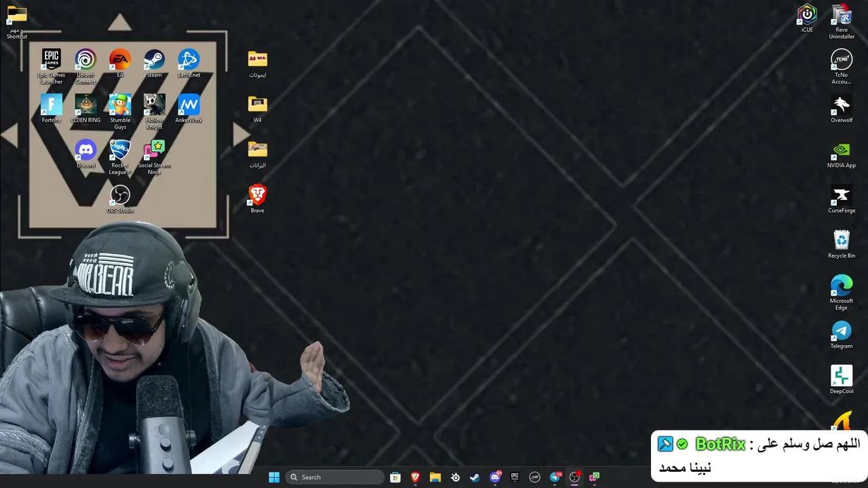This screenshot has width=868, height=488.
Task: Select the Rocket League shortcut
Action: [120, 157]
